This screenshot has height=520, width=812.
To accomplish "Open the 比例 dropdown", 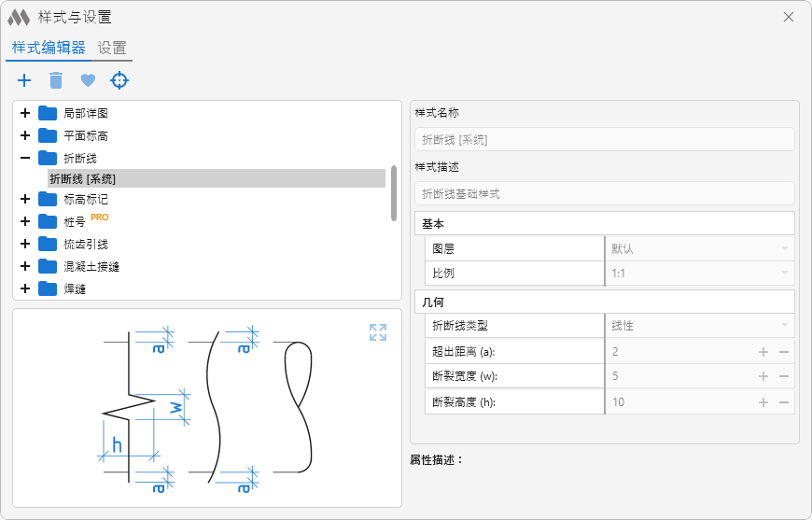I will [x=784, y=274].
